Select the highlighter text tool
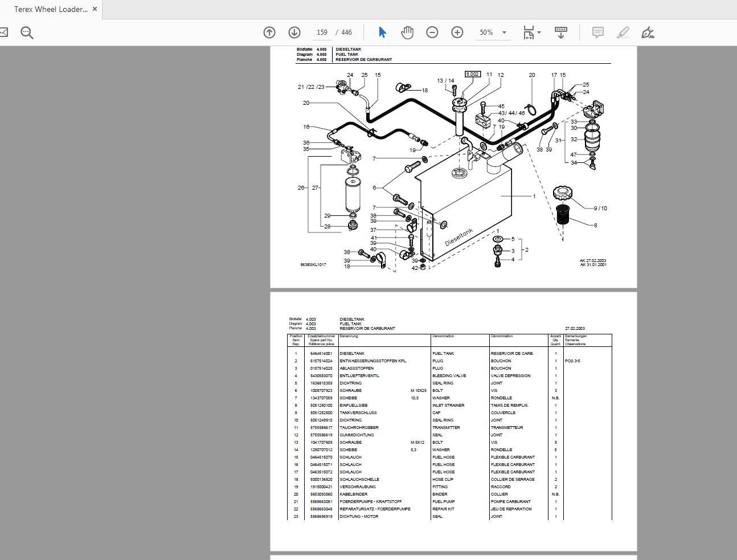Image resolution: width=737 pixels, height=560 pixels. pos(623,32)
